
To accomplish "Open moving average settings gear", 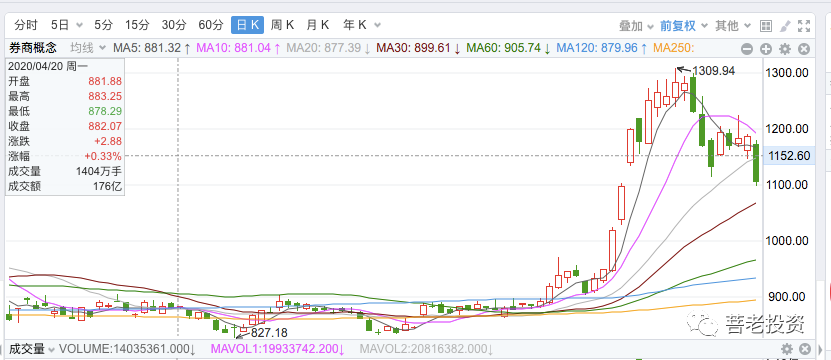I will (785, 49).
